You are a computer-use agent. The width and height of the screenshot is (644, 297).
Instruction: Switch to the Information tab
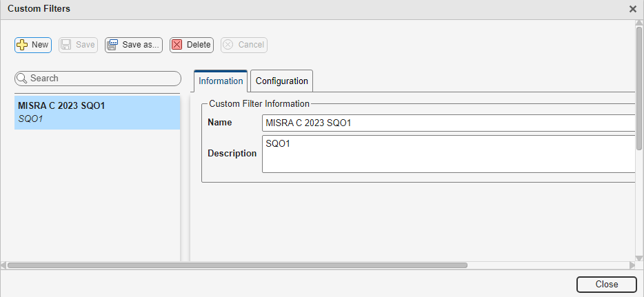click(x=221, y=81)
